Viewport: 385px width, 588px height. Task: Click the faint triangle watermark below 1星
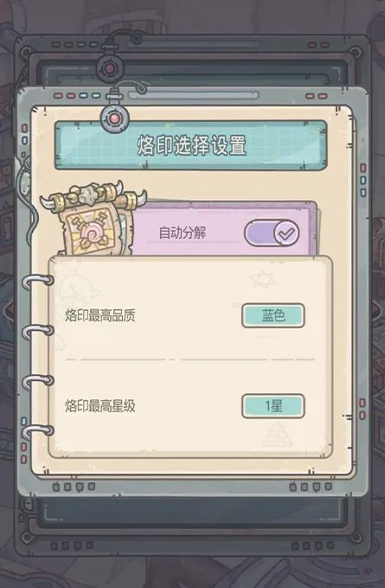point(277,434)
